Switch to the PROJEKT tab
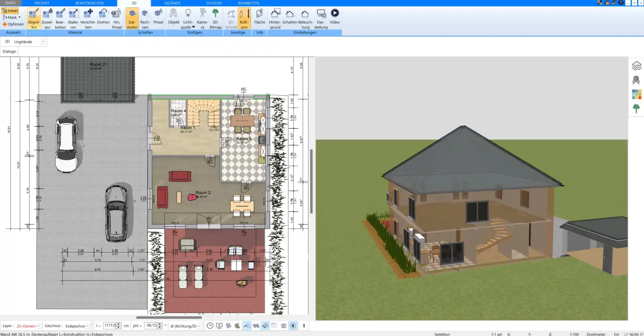Viewport: 644px width, 336px height. (x=42, y=3)
